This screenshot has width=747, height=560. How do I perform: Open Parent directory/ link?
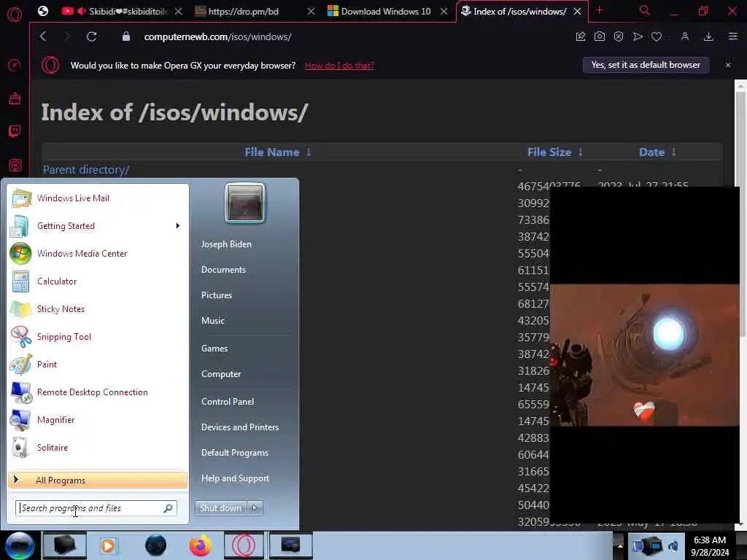pos(86,169)
